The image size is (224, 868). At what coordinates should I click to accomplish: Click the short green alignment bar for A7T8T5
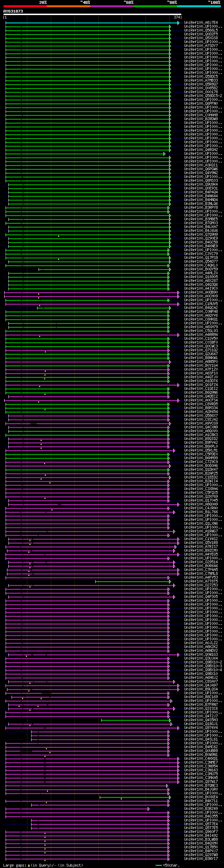133,581
